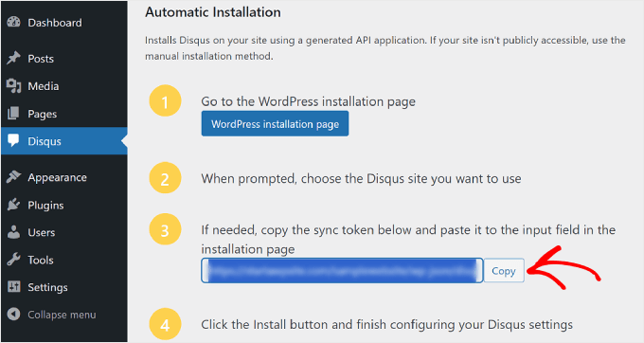This screenshot has width=644, height=343.
Task: Click the Automatic Installation heading
Action: tap(213, 12)
